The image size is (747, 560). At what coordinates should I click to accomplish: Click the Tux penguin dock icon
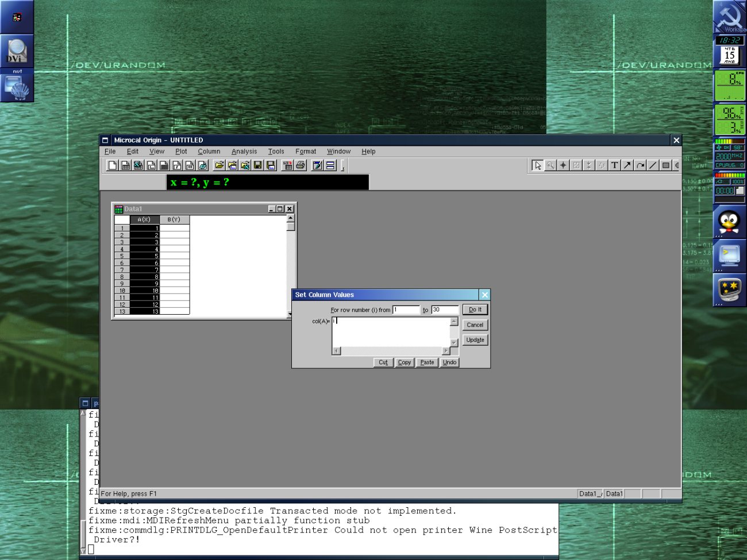click(729, 222)
